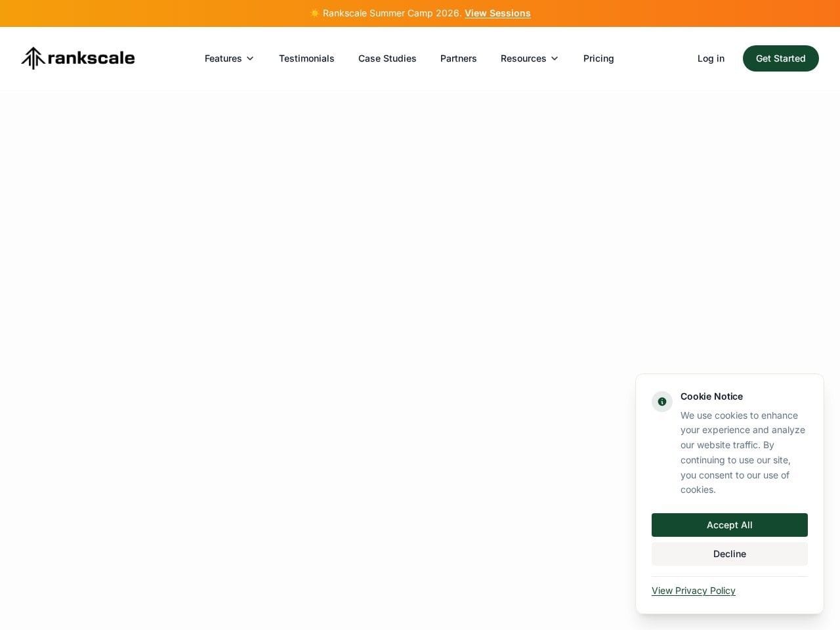The width and height of the screenshot is (840, 630).
Task: Open the Testimonials page
Action: pos(306,58)
